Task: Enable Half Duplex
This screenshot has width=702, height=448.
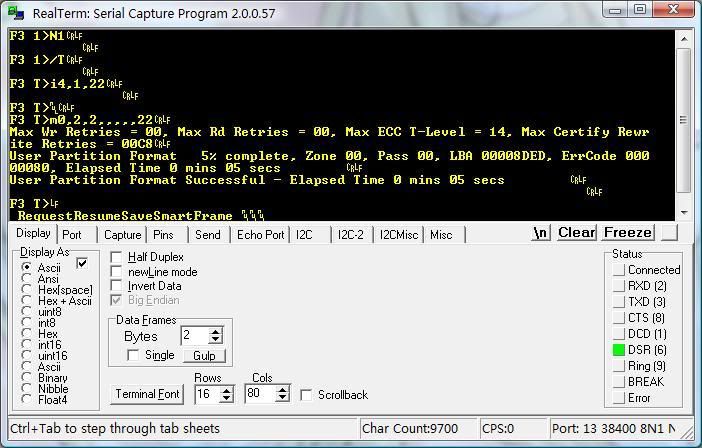Action: click(x=116, y=257)
